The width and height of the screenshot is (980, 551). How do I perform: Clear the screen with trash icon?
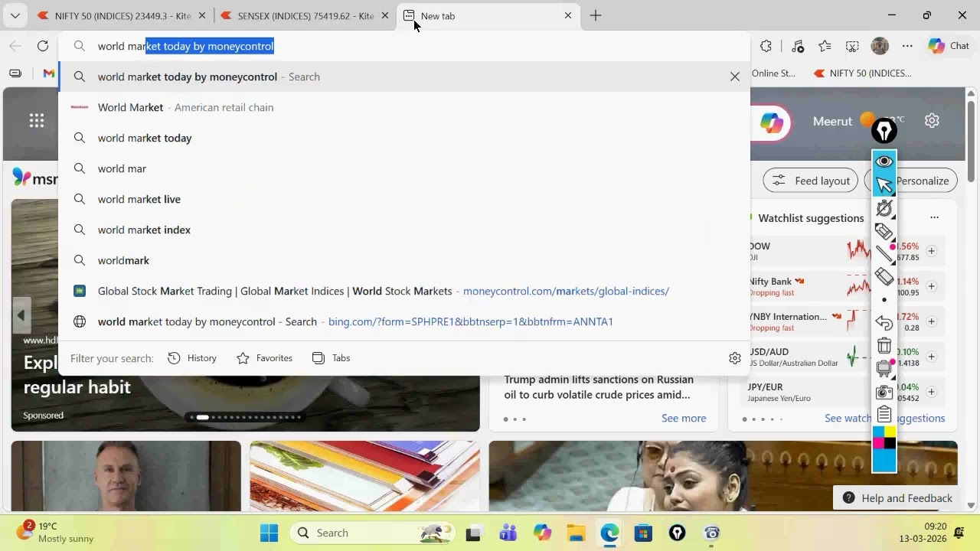point(884,346)
